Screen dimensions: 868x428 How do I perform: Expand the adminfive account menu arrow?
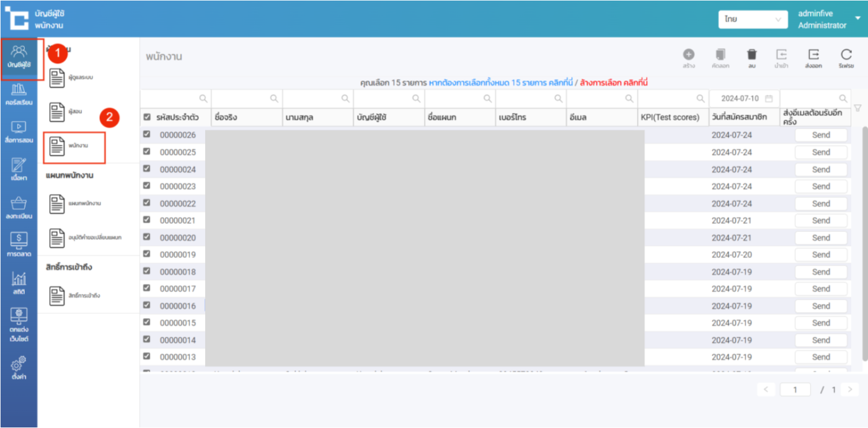coord(858,18)
